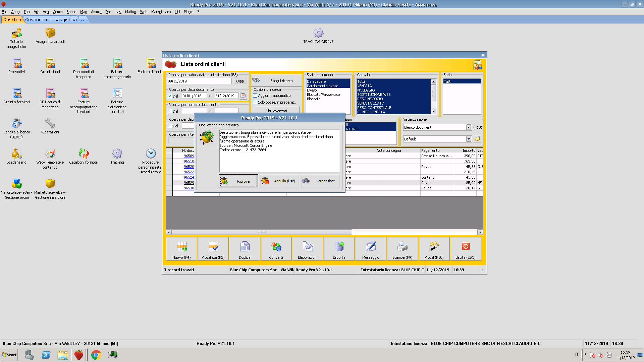Expand Elenco documenti dropdown
Image resolution: width=644 pixels, height=362 pixels.
(x=469, y=127)
